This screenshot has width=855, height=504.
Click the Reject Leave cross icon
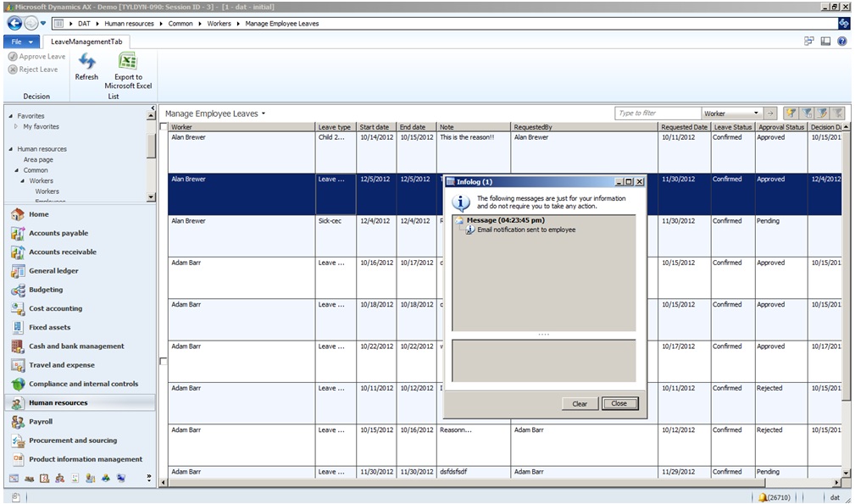[x=13, y=69]
